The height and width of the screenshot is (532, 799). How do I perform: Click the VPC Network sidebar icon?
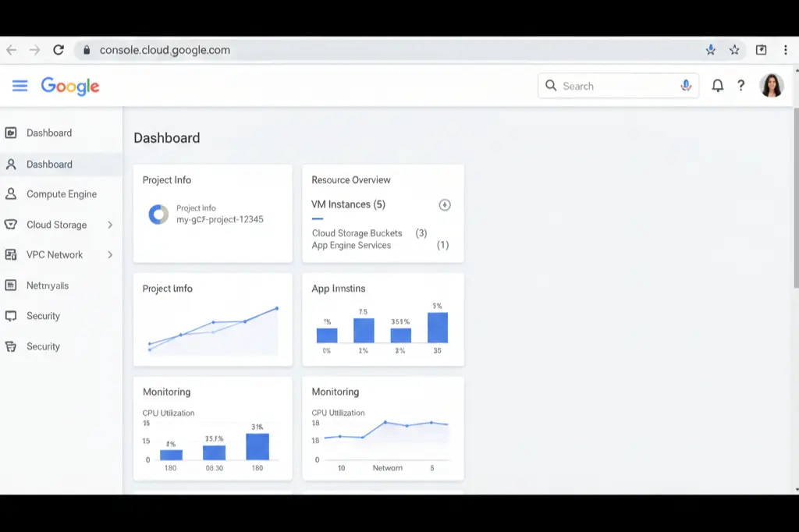[x=11, y=255]
